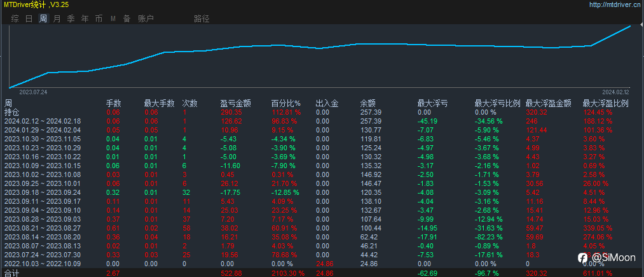Open the 年 yearly statistics tab
The width and height of the screenshot is (644, 277).
click(x=85, y=18)
